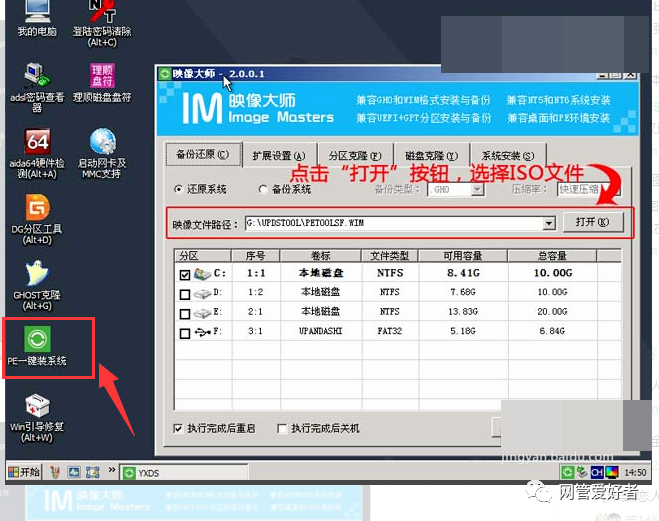Open the 压缩率 快速压缩 dropdown

[588, 189]
